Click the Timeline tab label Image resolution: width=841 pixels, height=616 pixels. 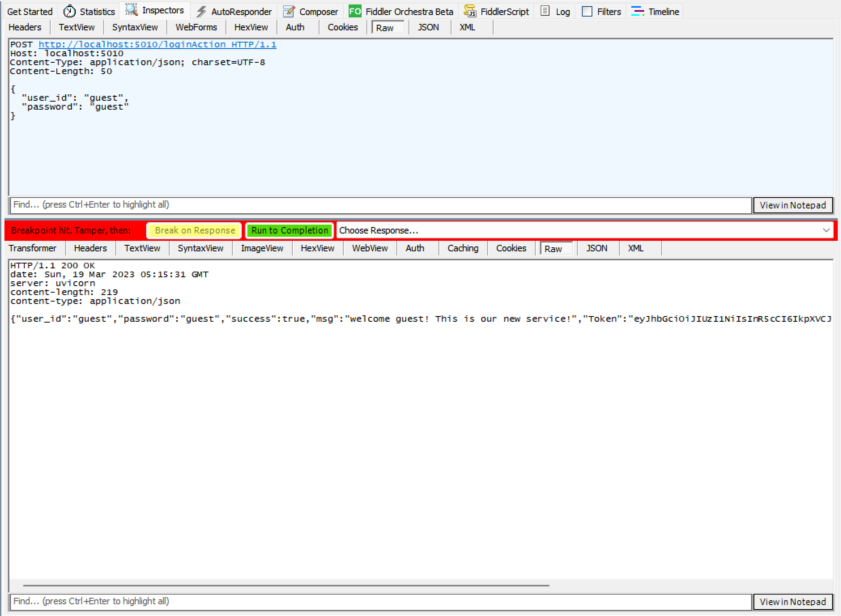coord(664,12)
